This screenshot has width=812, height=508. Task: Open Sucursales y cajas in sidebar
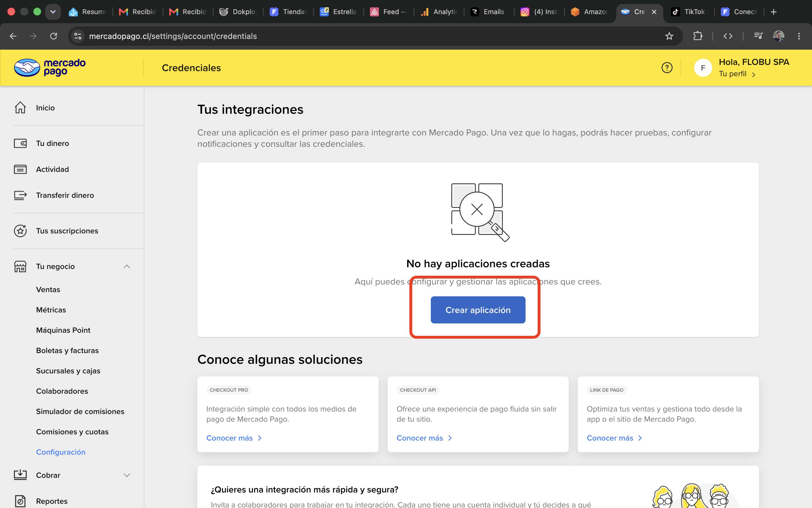[x=68, y=371]
